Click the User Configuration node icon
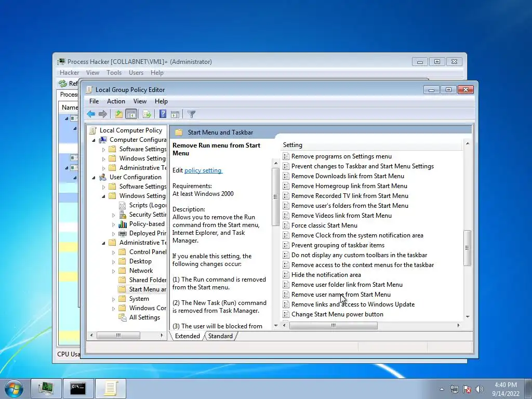The height and width of the screenshot is (399, 532). [x=103, y=177]
